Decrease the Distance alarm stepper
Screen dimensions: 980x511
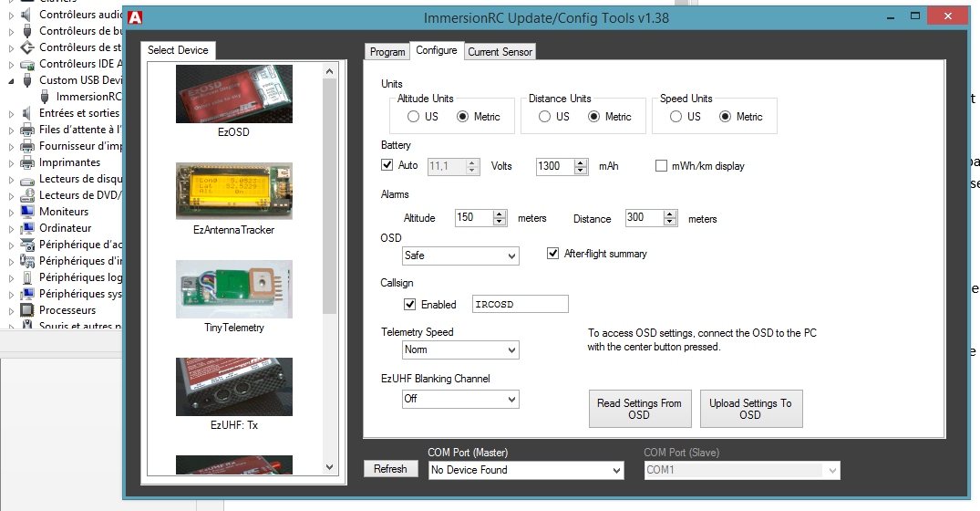click(x=670, y=222)
